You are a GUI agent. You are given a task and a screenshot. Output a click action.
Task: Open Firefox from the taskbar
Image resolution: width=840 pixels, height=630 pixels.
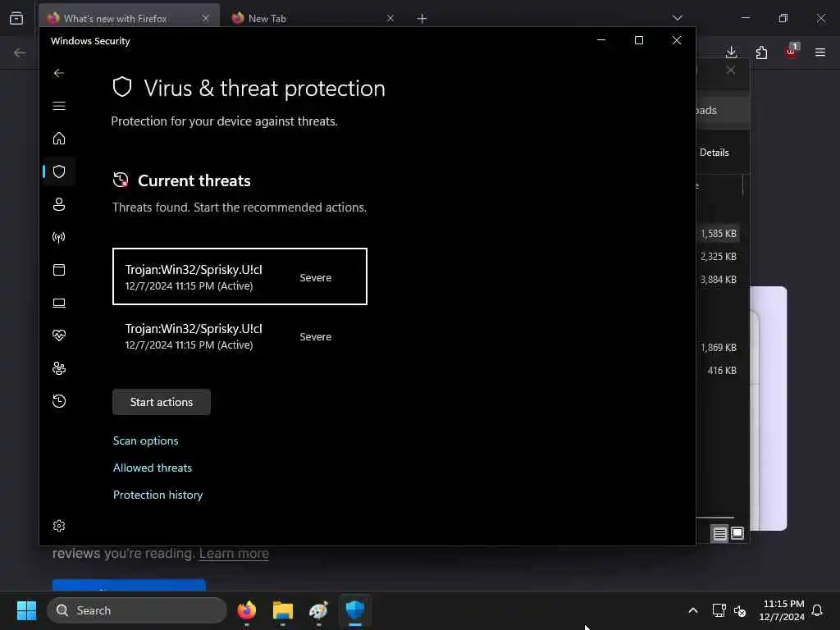coord(246,610)
